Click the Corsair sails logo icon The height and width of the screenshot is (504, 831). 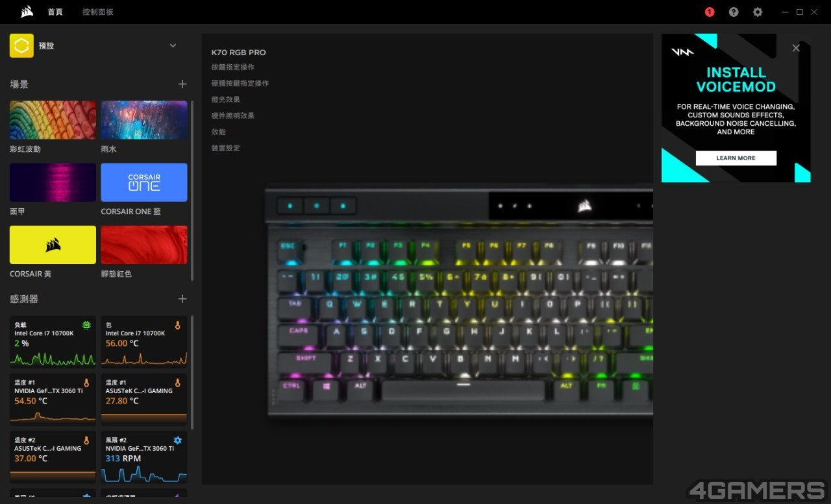[27, 12]
